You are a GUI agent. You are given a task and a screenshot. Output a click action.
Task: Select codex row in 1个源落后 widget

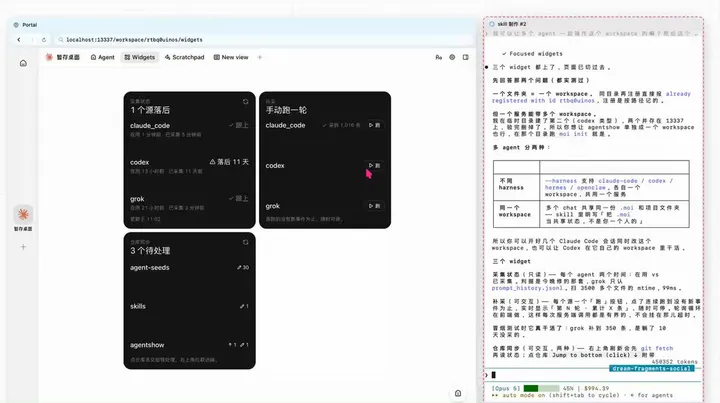coord(189,166)
